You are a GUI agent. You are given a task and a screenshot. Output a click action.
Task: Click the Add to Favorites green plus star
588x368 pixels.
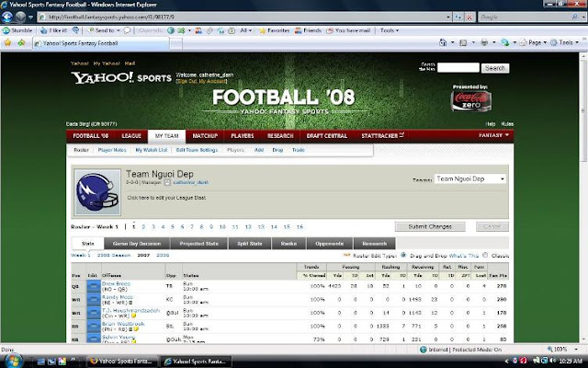click(x=21, y=43)
